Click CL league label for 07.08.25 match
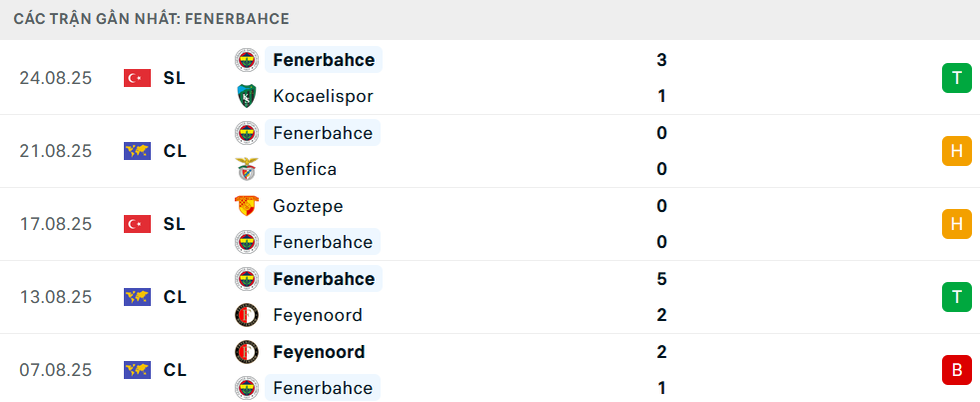 [175, 370]
